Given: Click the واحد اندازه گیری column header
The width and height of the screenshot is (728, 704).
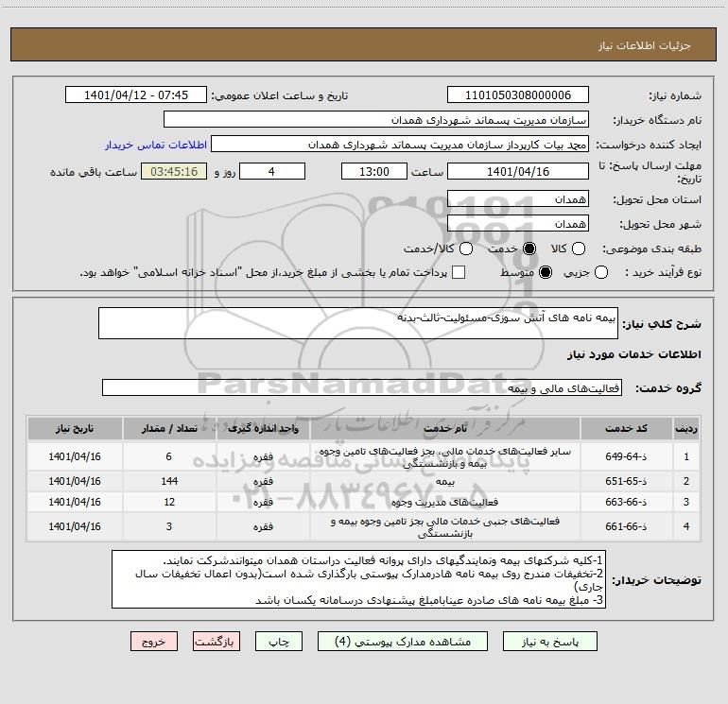Looking at the screenshot, I should (263, 428).
